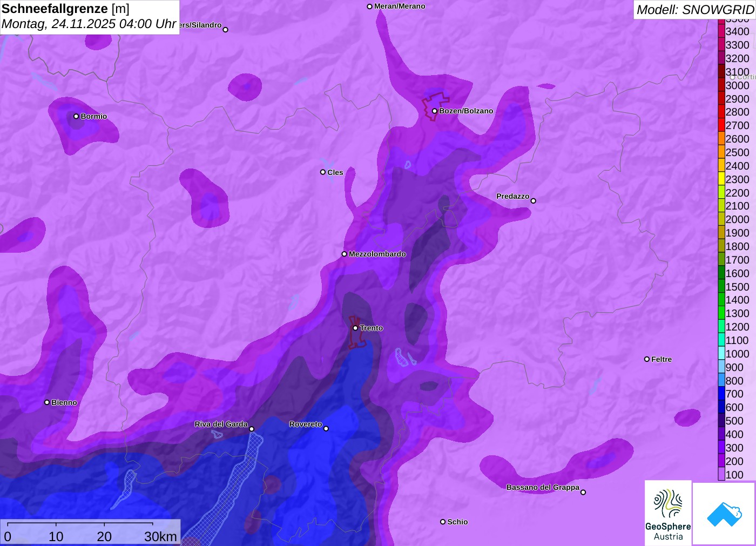Click legend value '2500'
Screen dimensions: 756x546
click(737, 152)
